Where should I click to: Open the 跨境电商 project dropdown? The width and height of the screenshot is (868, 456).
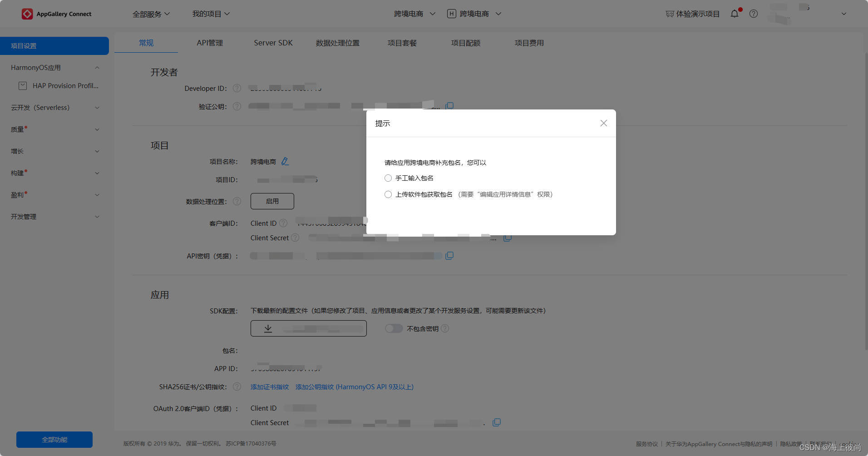click(x=414, y=14)
